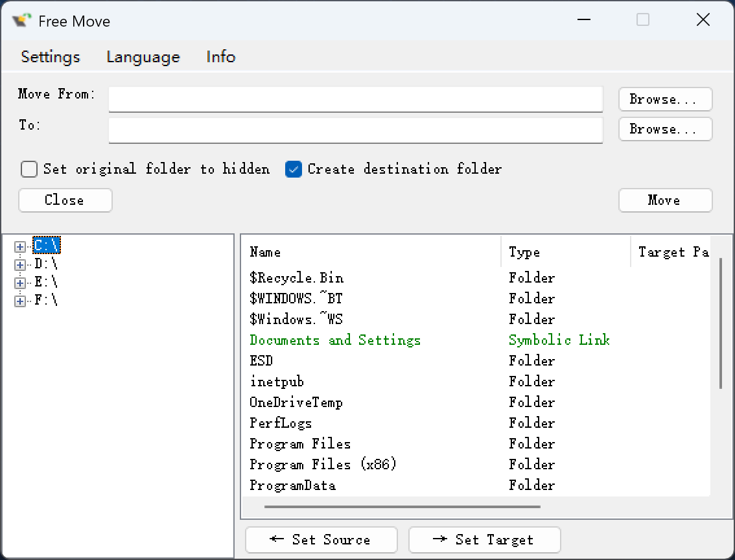This screenshot has width=735, height=560.
Task: Click Browse button for Move From
Action: click(665, 99)
